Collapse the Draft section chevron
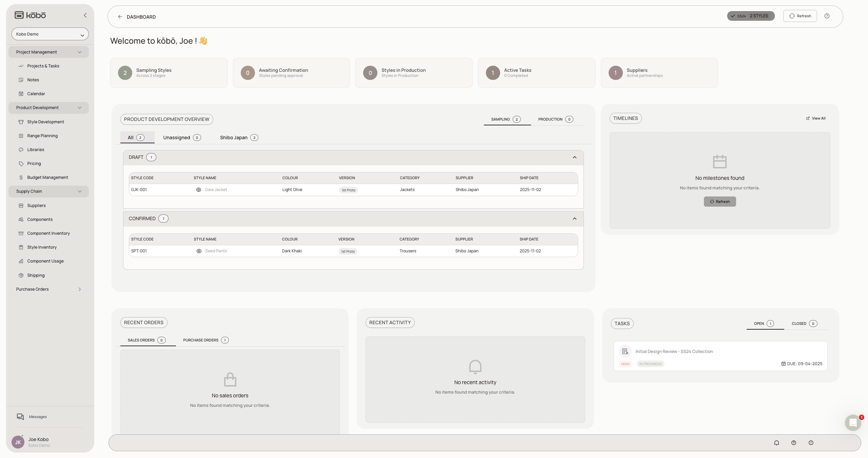 click(x=575, y=158)
